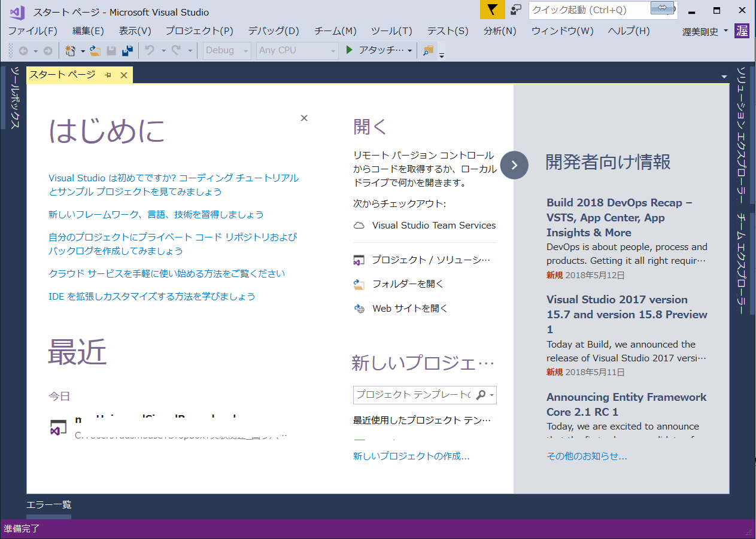The height and width of the screenshot is (539, 756).
Task: Open the ツール(T) menu
Action: [x=391, y=31]
